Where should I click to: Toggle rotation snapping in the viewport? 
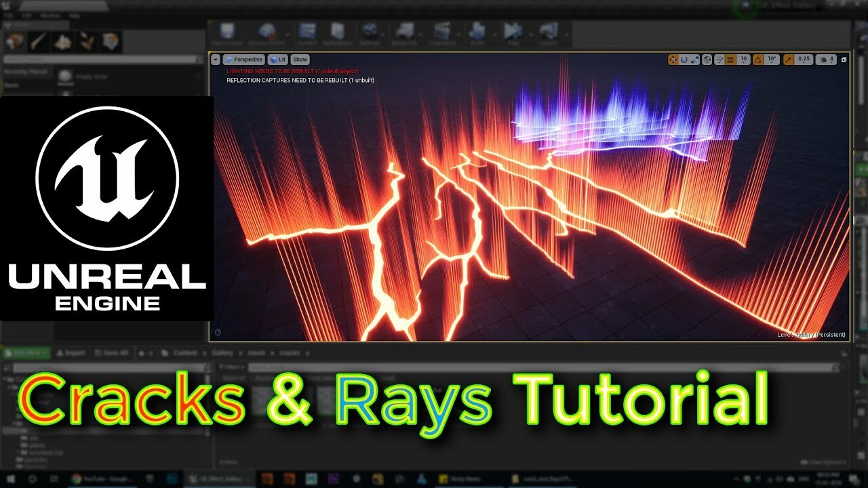coord(759,60)
